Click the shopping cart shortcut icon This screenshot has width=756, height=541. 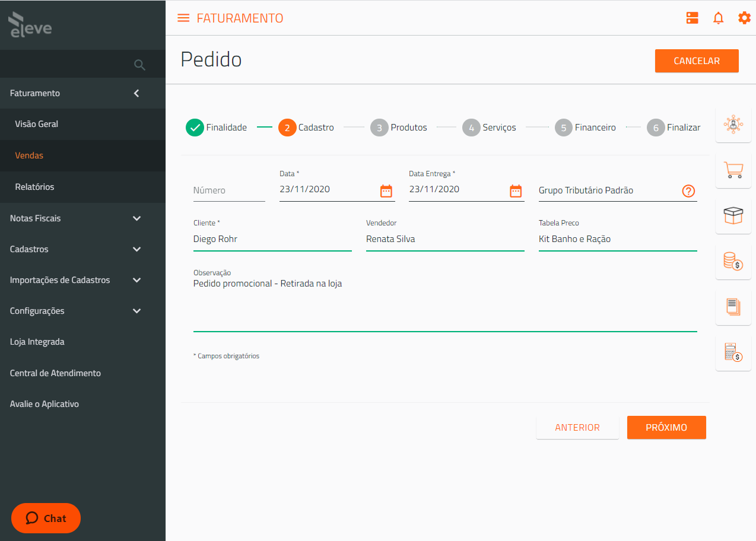tap(733, 171)
